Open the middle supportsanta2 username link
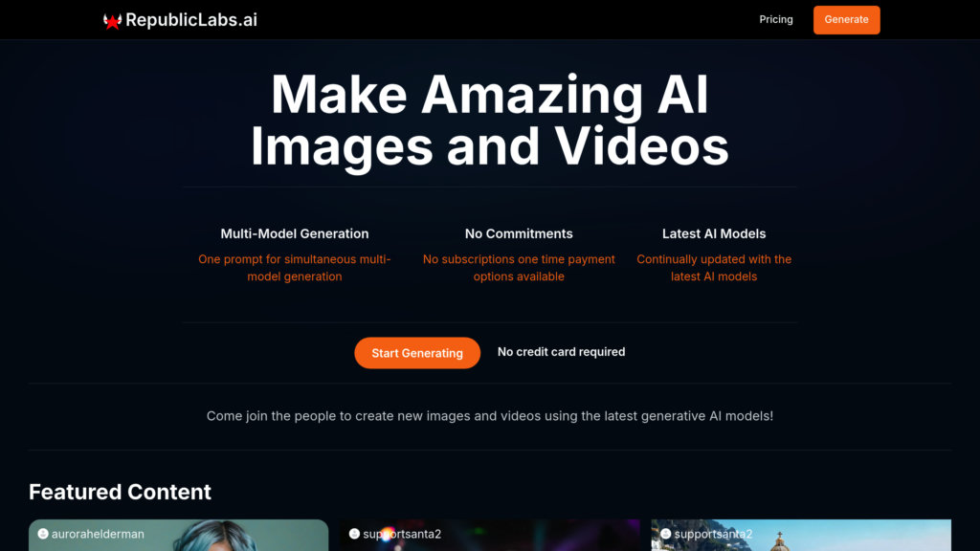The width and height of the screenshot is (980, 551). coord(404,535)
